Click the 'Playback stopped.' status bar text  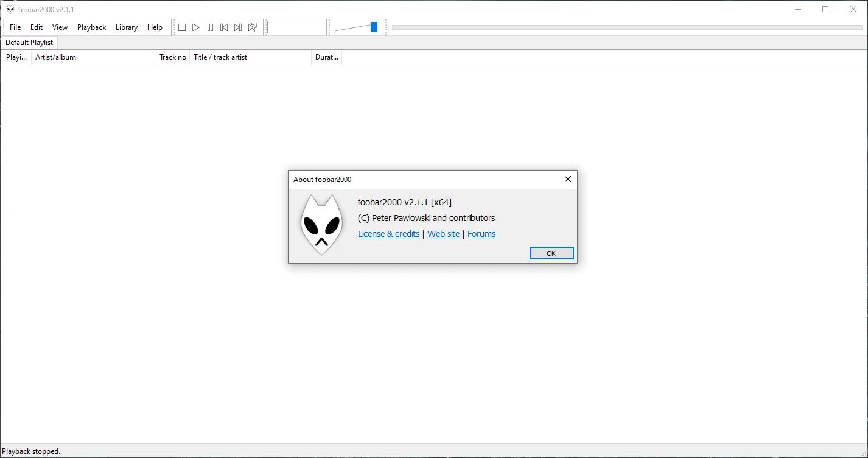[32, 451]
